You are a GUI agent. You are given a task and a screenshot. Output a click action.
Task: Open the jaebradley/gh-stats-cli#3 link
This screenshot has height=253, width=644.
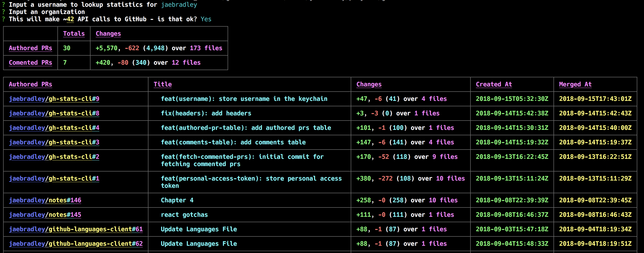click(54, 142)
